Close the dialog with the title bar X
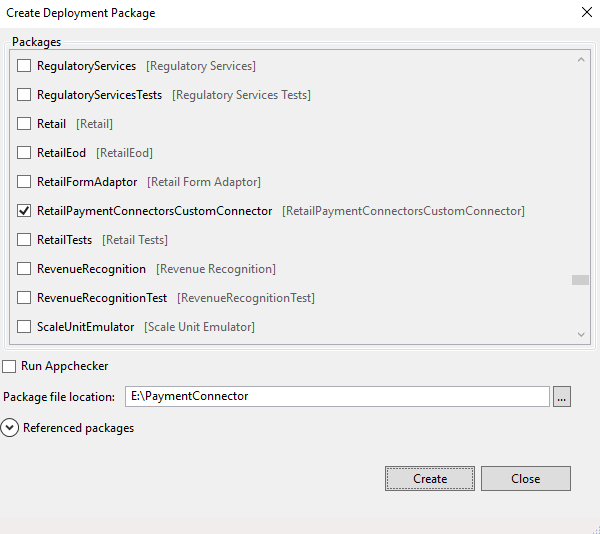 (x=585, y=13)
